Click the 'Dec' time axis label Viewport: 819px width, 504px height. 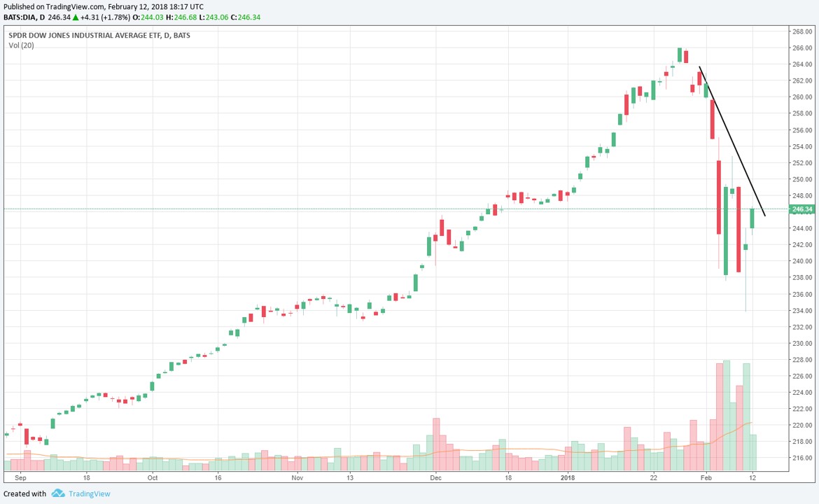pos(435,478)
